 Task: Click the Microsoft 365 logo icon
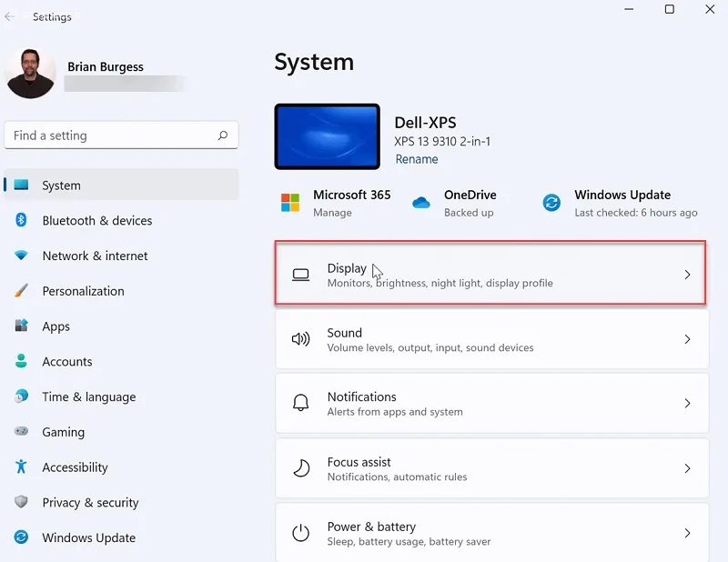click(x=290, y=203)
